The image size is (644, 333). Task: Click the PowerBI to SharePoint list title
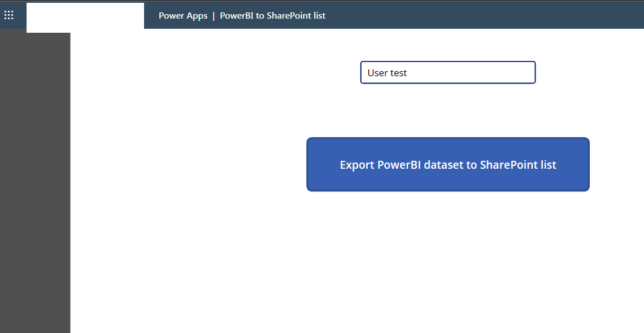pos(273,16)
